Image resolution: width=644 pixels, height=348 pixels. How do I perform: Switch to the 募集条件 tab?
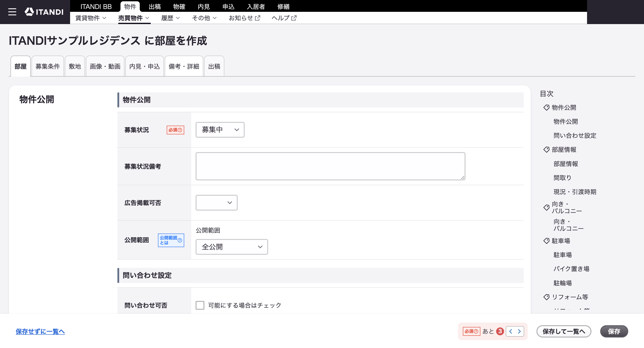click(x=48, y=66)
